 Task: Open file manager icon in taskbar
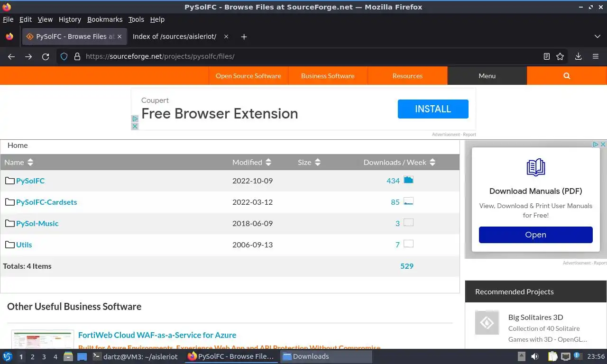point(68,356)
